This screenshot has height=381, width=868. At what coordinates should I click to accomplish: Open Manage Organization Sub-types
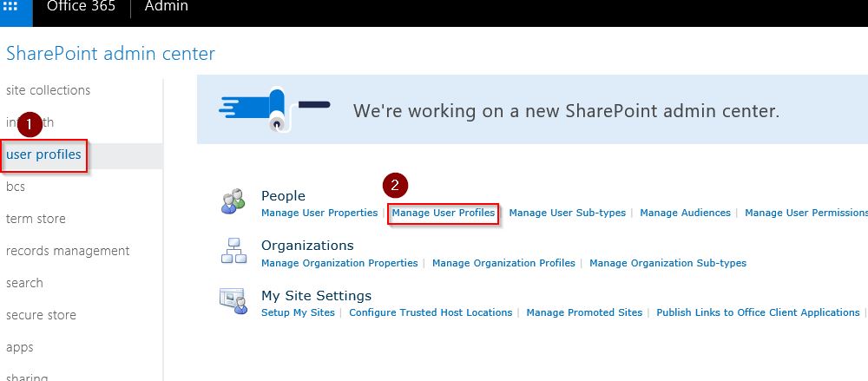pos(667,263)
